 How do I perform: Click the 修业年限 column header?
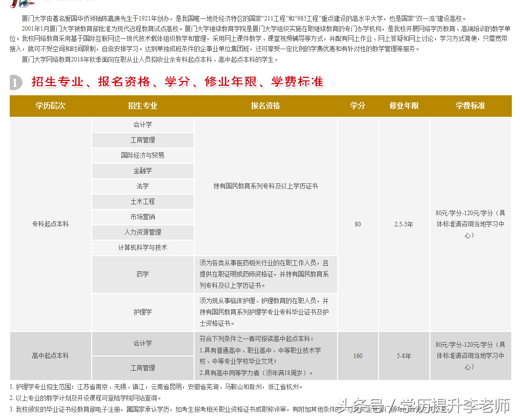click(x=404, y=106)
